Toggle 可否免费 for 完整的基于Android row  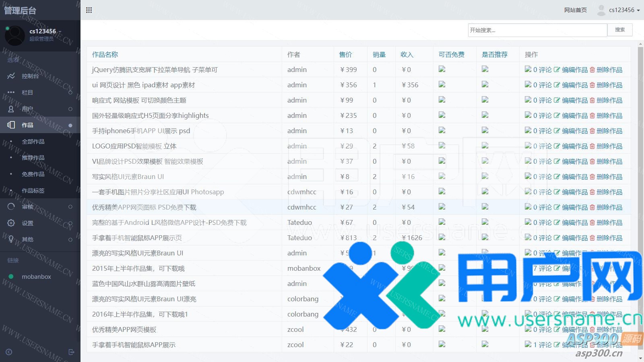[x=442, y=222]
